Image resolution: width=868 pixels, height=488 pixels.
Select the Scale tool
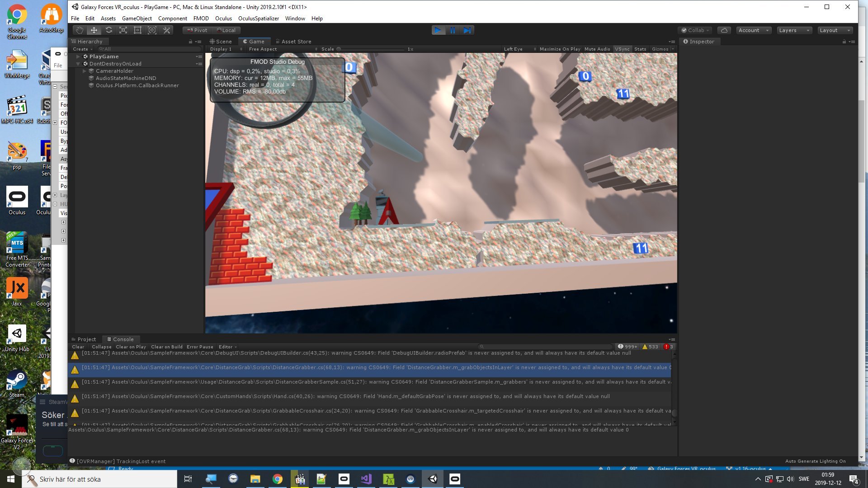[123, 30]
